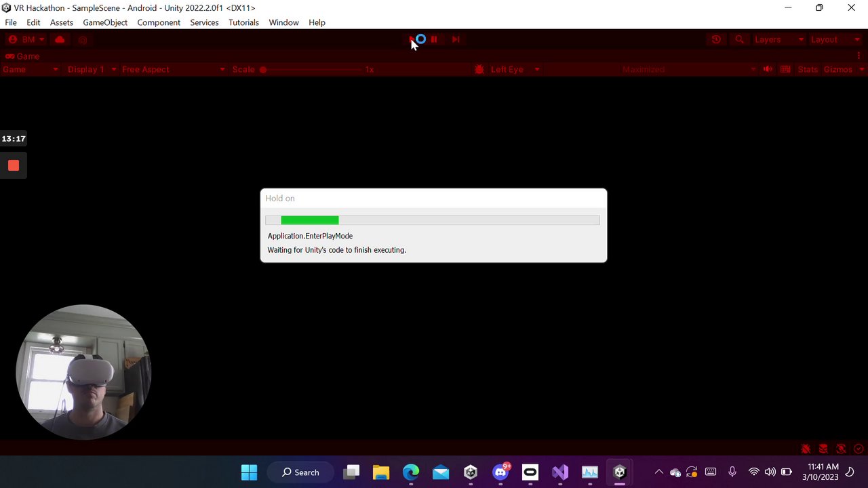Image resolution: width=868 pixels, height=488 pixels.
Task: Open the Wi-Fi network tray icon
Action: [753, 472]
